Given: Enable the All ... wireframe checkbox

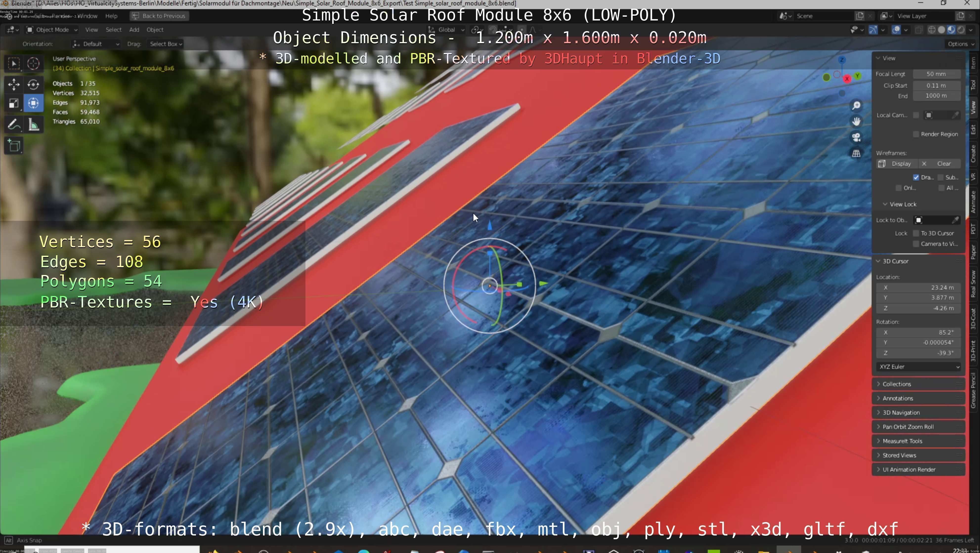Looking at the screenshot, I should click(x=942, y=188).
